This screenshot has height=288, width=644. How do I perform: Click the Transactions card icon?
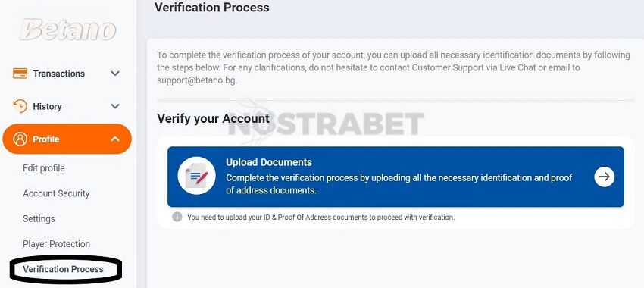tap(20, 74)
